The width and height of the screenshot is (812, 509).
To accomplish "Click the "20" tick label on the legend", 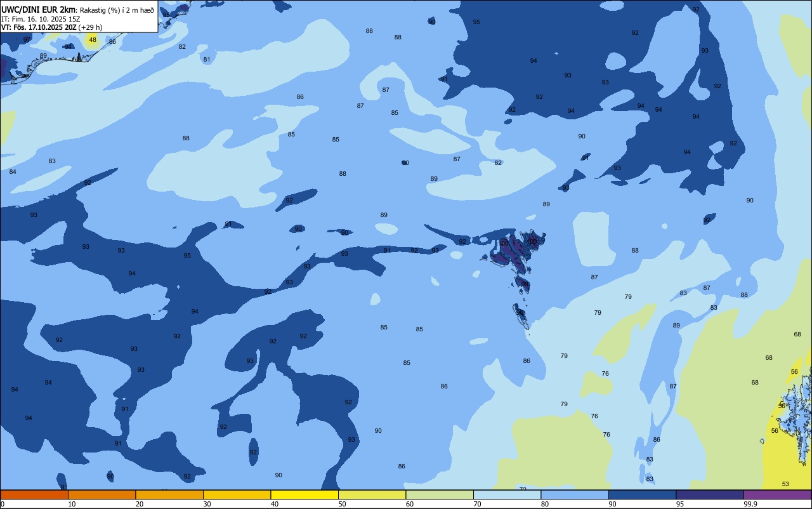I will click(140, 504).
